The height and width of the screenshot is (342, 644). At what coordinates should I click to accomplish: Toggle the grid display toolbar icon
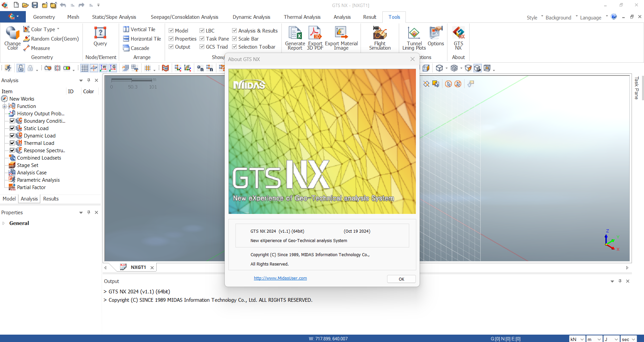click(x=85, y=68)
